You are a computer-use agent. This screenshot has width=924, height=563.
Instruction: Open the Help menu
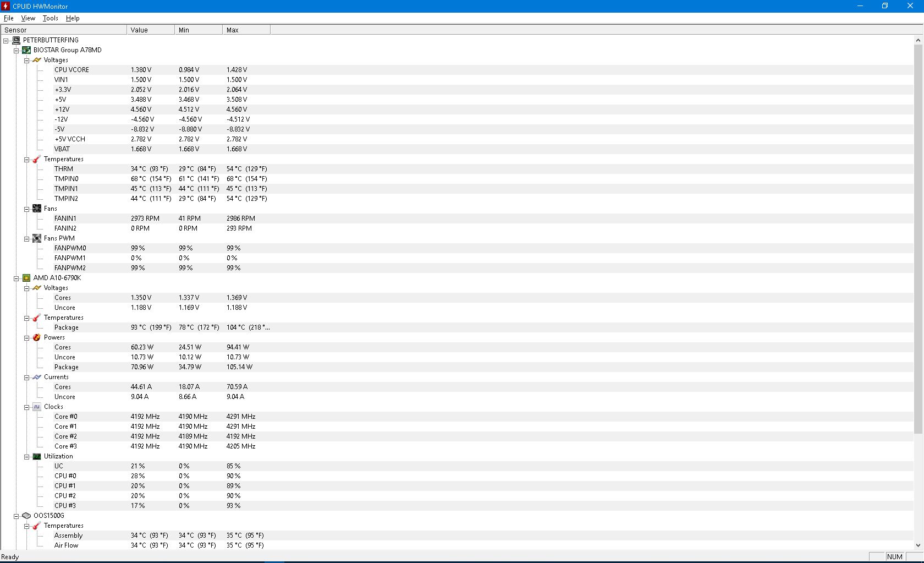[73, 18]
